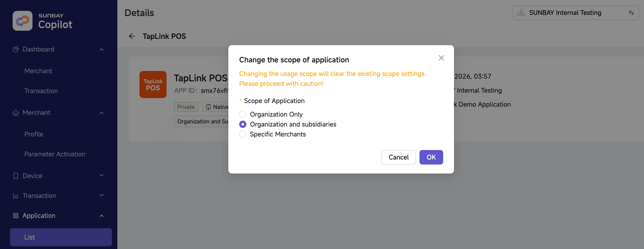Click the switch organization arrows icon
This screenshot has height=249, width=644.
pos(631,13)
